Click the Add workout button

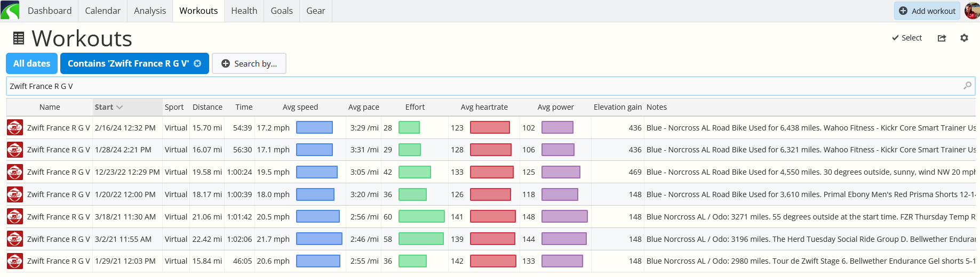pyautogui.click(x=927, y=11)
